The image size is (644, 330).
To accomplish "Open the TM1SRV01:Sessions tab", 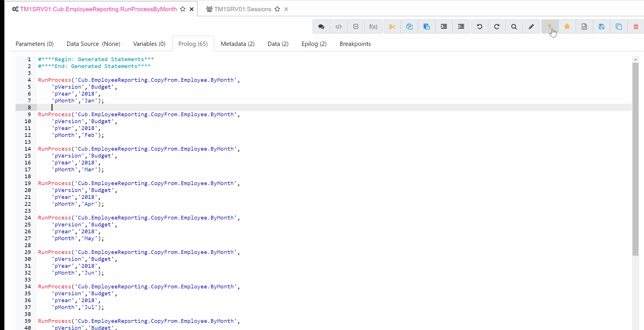I will point(242,9).
